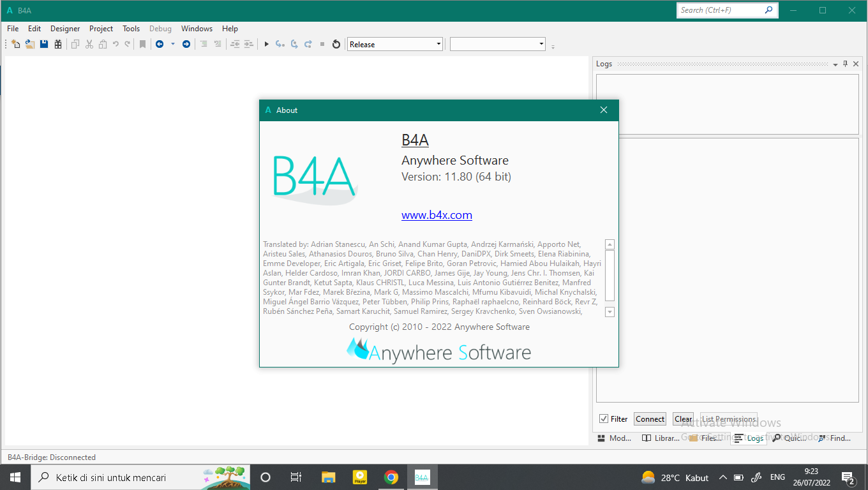Open the Logs panel window position menu
Image resolution: width=868 pixels, height=490 pixels.
[835, 64]
